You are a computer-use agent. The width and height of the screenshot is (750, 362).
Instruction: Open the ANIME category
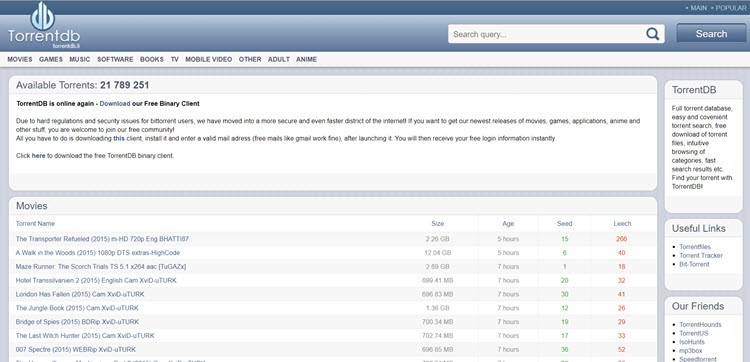[x=306, y=59]
